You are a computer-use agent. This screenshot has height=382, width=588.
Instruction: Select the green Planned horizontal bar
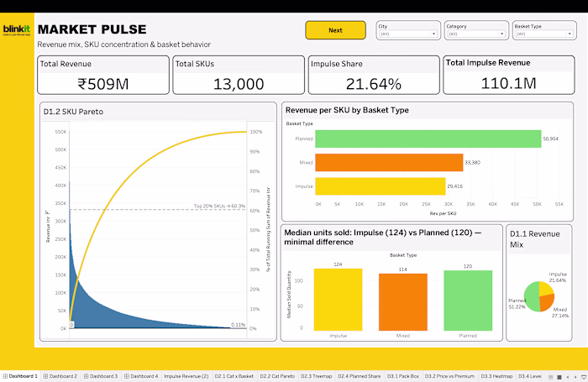[x=428, y=139]
